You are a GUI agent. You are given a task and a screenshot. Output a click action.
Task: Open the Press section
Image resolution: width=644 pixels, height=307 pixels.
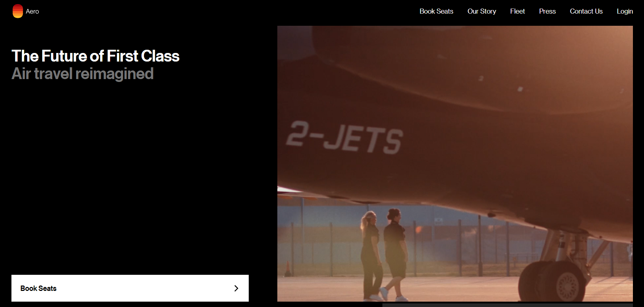pyautogui.click(x=547, y=11)
